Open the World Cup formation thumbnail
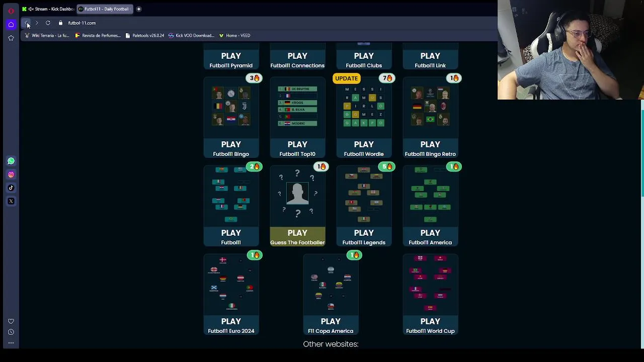The width and height of the screenshot is (644, 362). click(x=430, y=284)
